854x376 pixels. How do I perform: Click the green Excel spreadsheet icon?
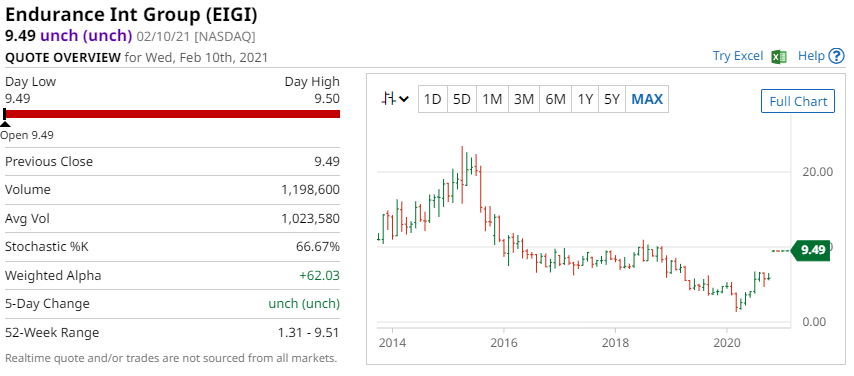(779, 56)
